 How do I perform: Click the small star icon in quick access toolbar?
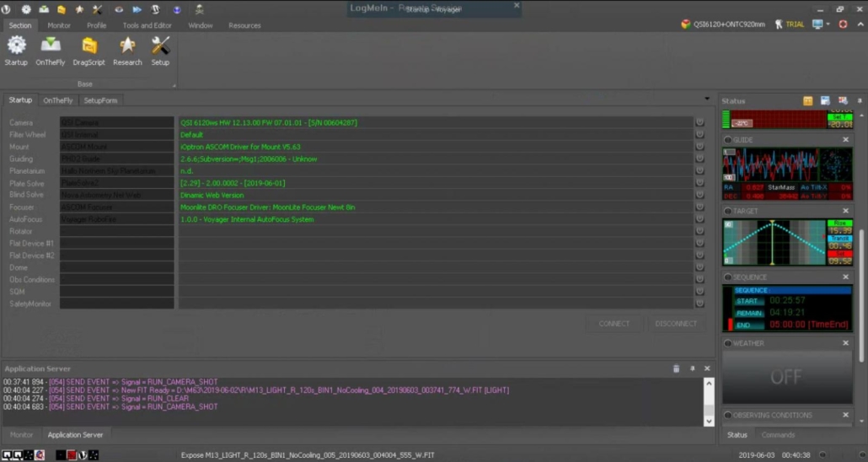79,9
